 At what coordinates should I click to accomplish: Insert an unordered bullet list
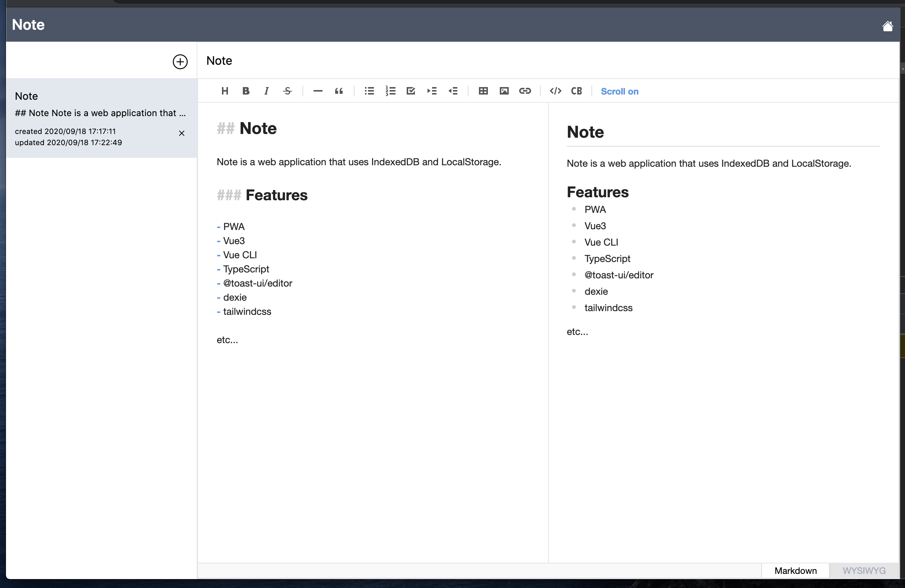click(369, 91)
